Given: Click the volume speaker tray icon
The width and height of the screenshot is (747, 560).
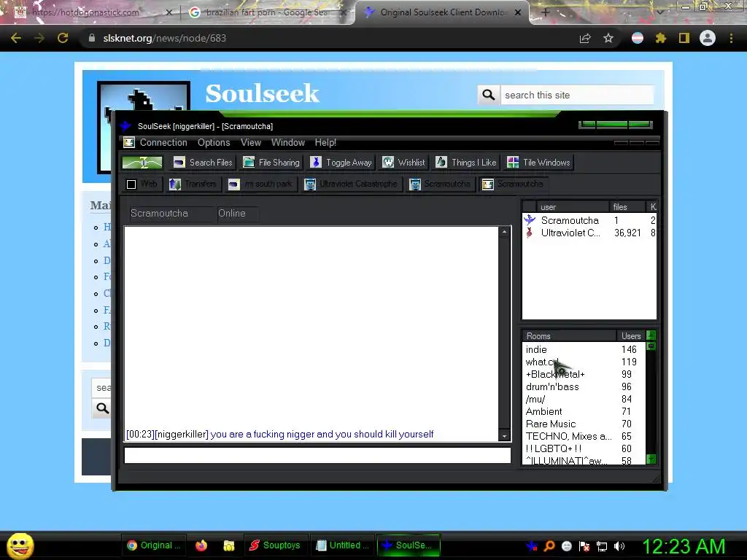Looking at the screenshot, I should coord(619,546).
